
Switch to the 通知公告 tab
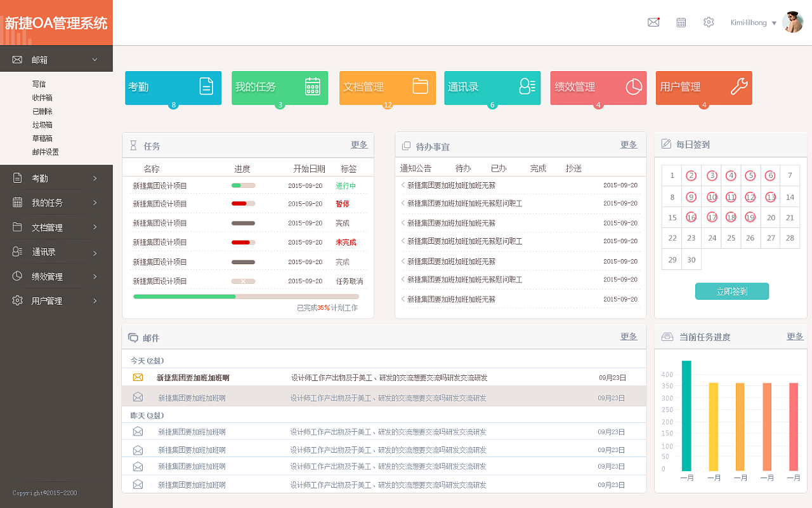click(x=416, y=168)
